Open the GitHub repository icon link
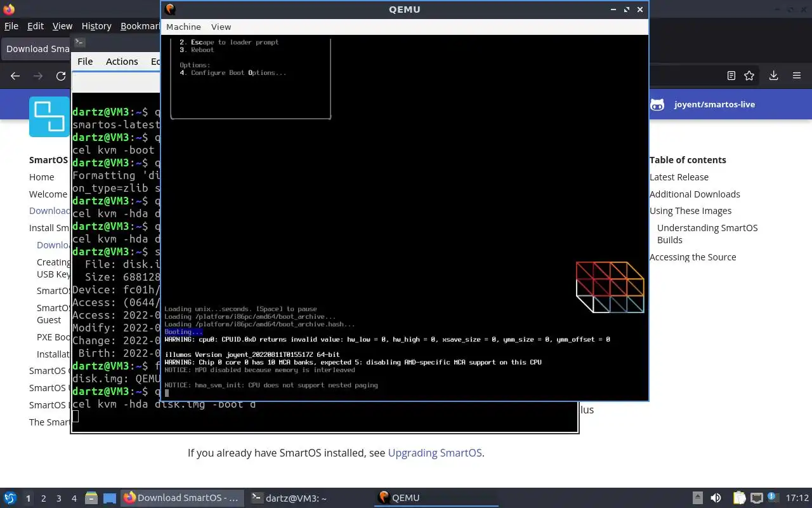 [658, 104]
